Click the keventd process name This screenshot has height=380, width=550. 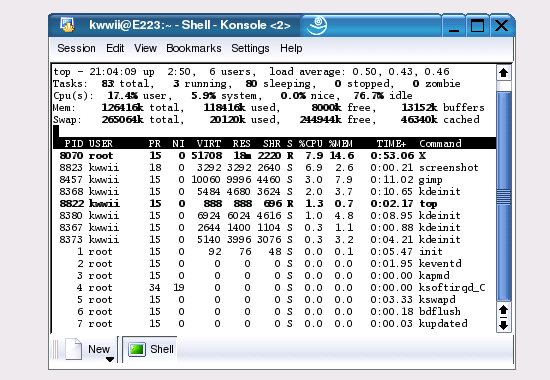point(440,264)
